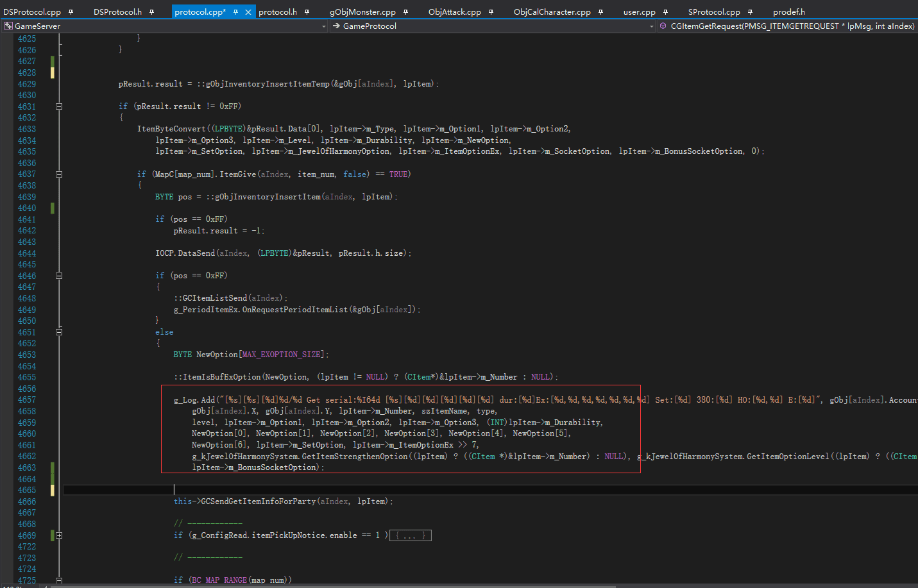
Task: Open the protocol.h tab
Action: click(x=278, y=12)
